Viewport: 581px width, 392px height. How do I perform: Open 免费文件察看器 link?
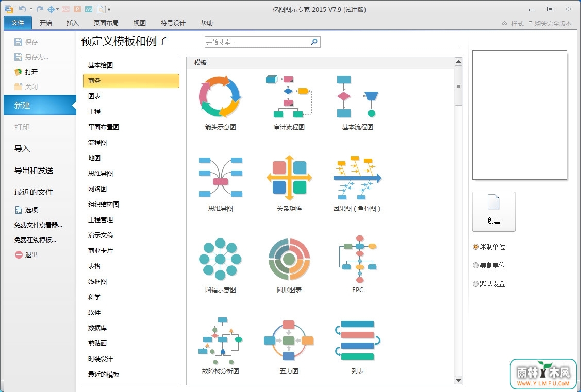click(x=38, y=225)
